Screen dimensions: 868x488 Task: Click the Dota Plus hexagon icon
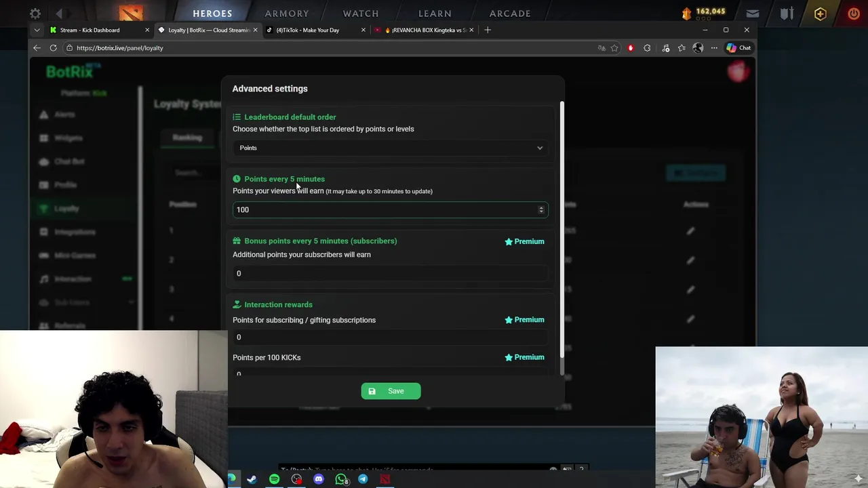[x=820, y=14]
